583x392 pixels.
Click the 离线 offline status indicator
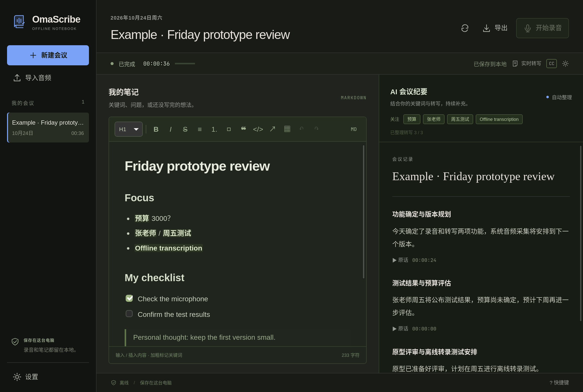click(120, 382)
